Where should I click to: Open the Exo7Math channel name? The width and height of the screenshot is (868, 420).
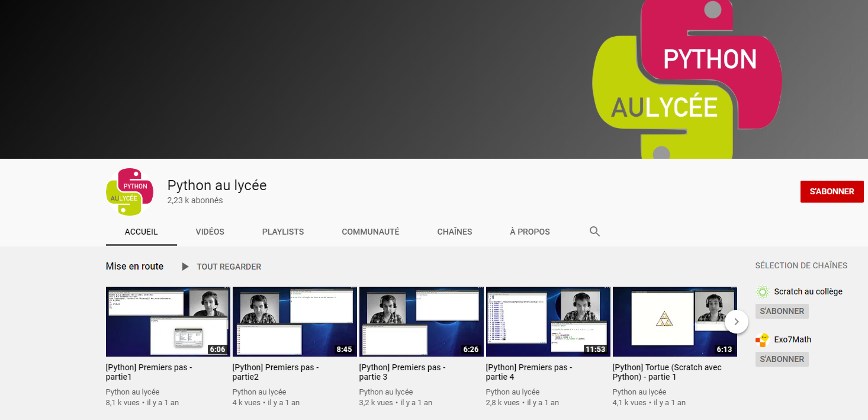click(x=793, y=339)
